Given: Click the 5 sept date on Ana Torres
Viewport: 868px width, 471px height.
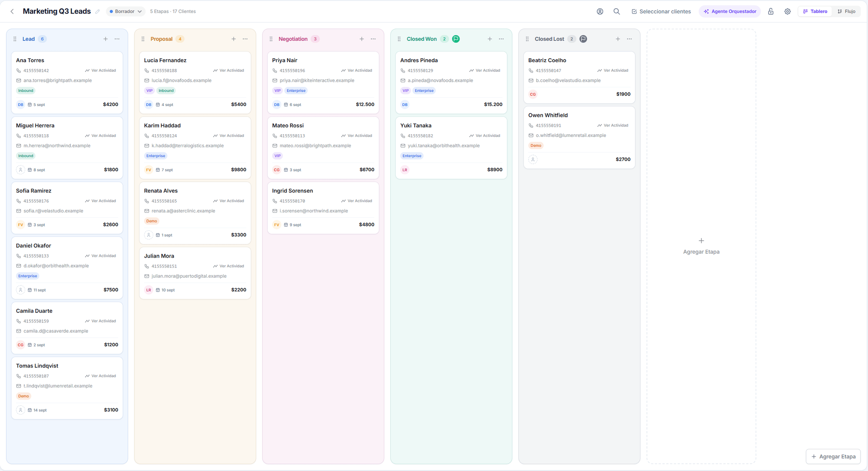Looking at the screenshot, I should 36,105.
